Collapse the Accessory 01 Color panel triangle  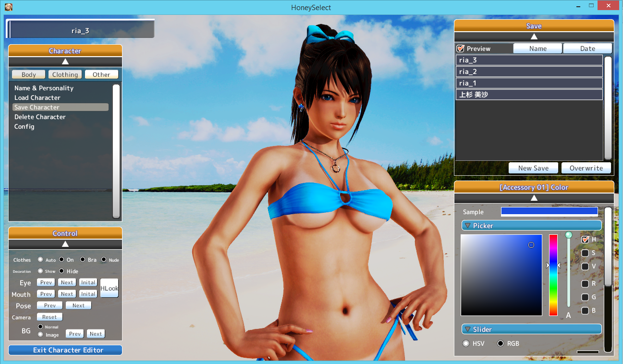coord(534,198)
